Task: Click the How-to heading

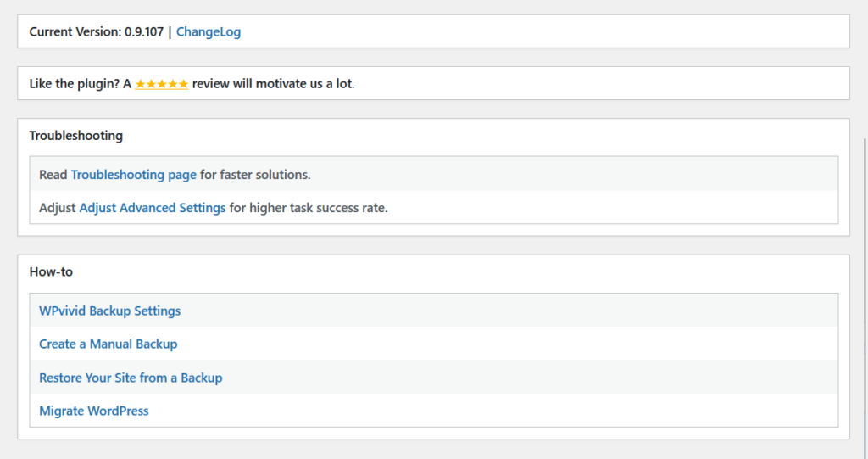Action: click(51, 272)
